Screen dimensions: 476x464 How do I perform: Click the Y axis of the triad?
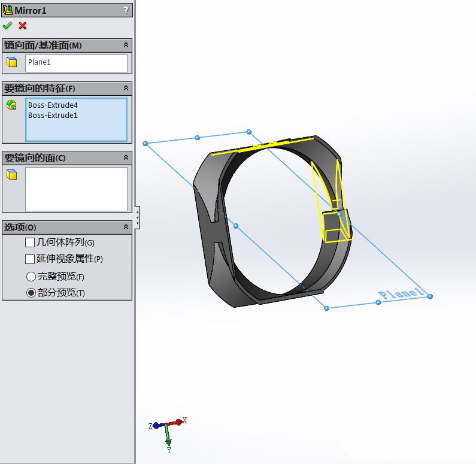(x=168, y=438)
